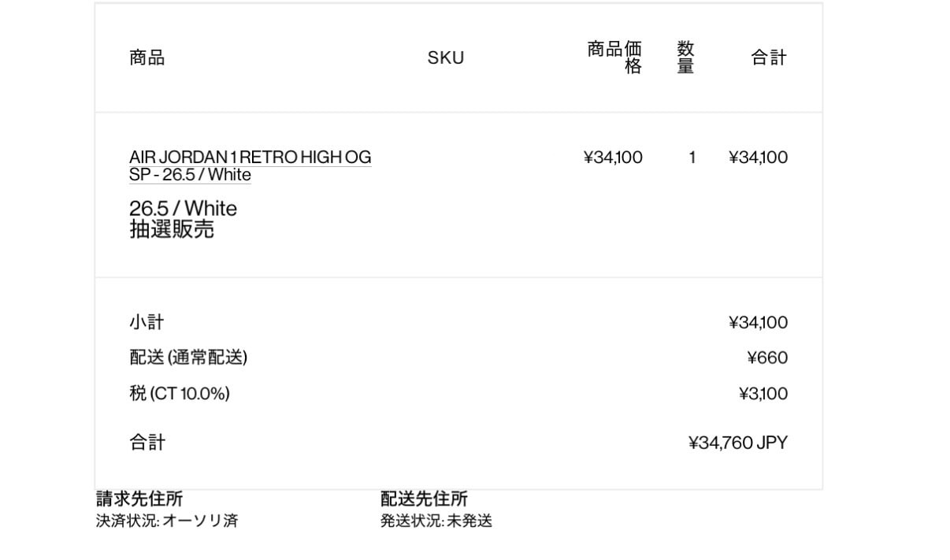Click the subtotal amount next to 小計
The width and height of the screenshot is (950, 560).
[758, 322]
